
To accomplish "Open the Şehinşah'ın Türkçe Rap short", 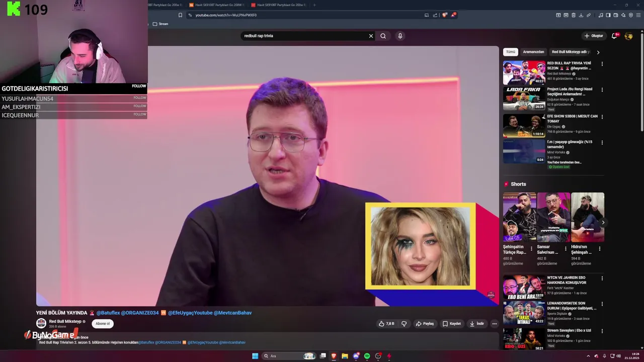I will coord(519,217).
